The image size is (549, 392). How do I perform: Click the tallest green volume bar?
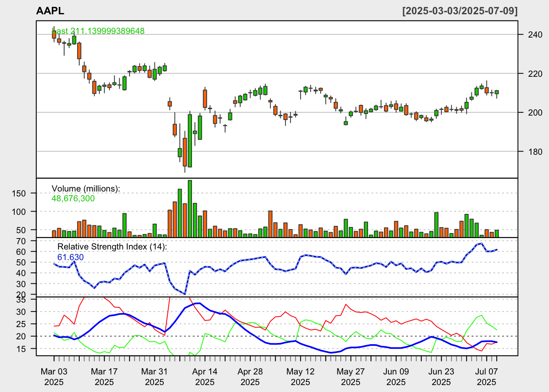pyautogui.click(x=190, y=209)
